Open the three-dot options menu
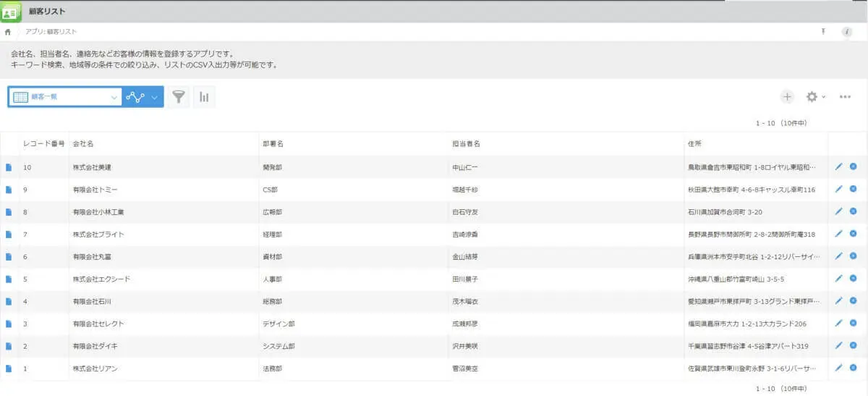Viewport: 868px width, 396px height. [845, 97]
